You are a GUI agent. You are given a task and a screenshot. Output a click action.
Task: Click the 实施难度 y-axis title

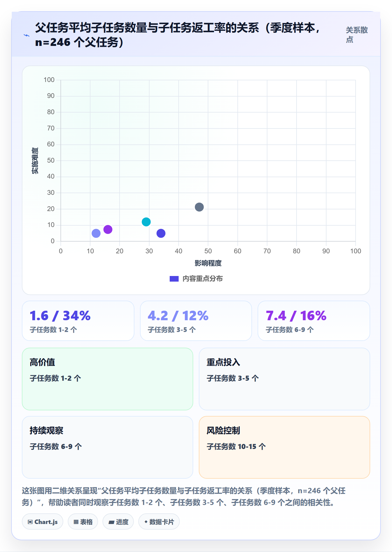(x=35, y=161)
